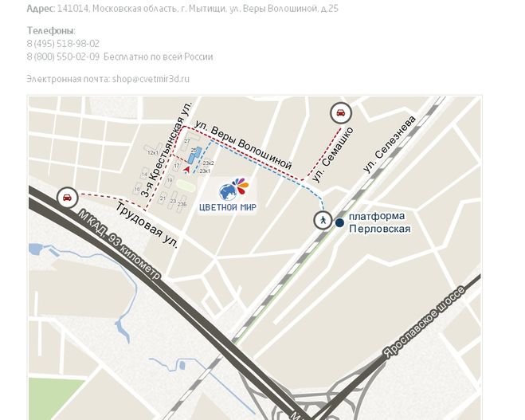Click the car icon near ул. Семашко
The width and height of the screenshot is (525, 420).
(x=340, y=113)
